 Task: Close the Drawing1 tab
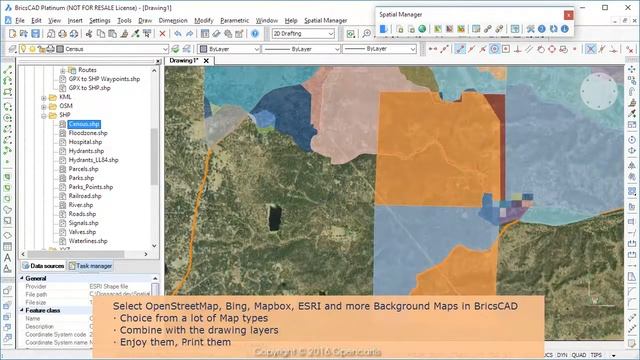206,60
